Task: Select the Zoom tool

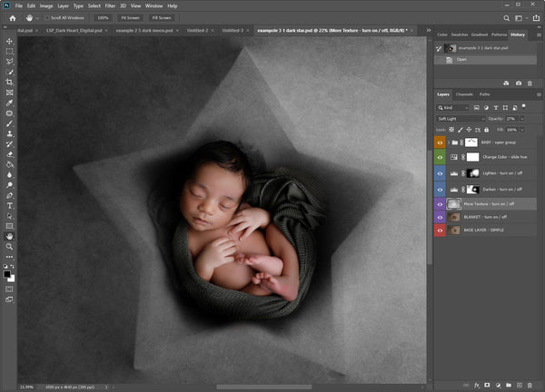Action: point(9,246)
